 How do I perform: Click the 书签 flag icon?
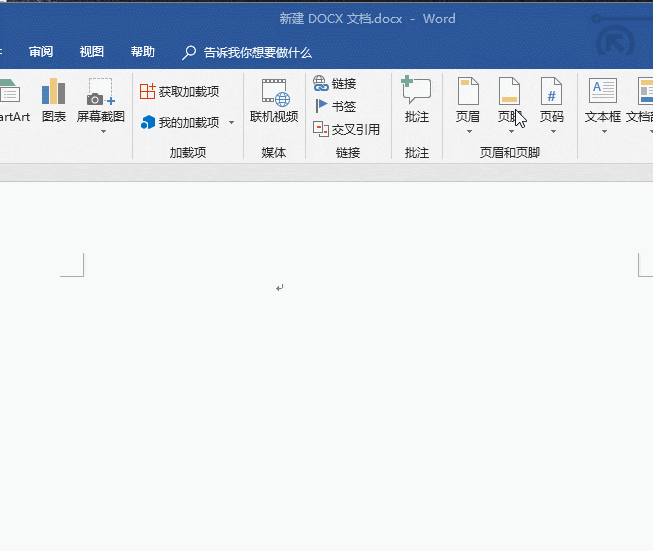click(x=321, y=106)
